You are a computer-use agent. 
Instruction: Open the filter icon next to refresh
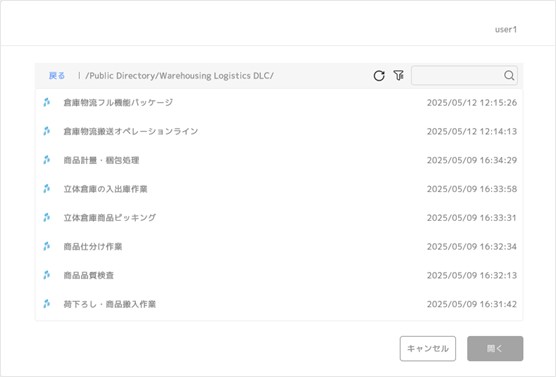pos(398,75)
